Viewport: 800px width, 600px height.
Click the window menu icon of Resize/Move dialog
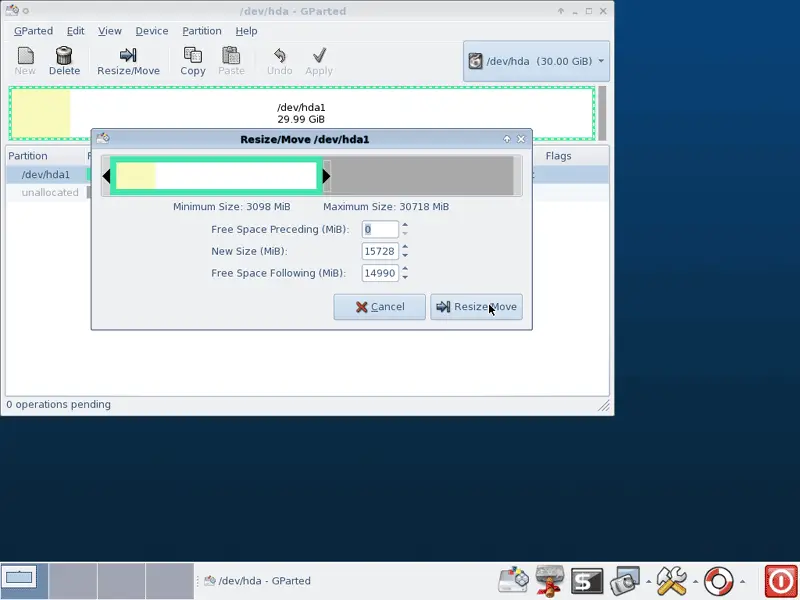click(103, 139)
